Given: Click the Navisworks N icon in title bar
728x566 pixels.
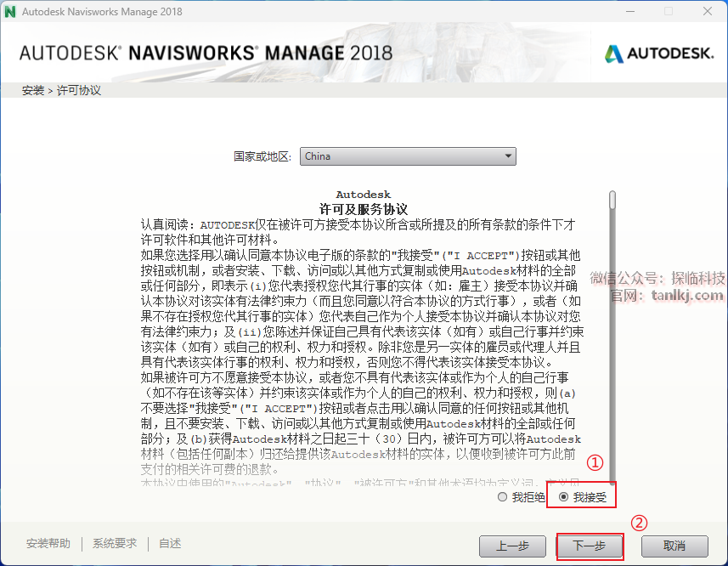Looking at the screenshot, I should [9, 12].
